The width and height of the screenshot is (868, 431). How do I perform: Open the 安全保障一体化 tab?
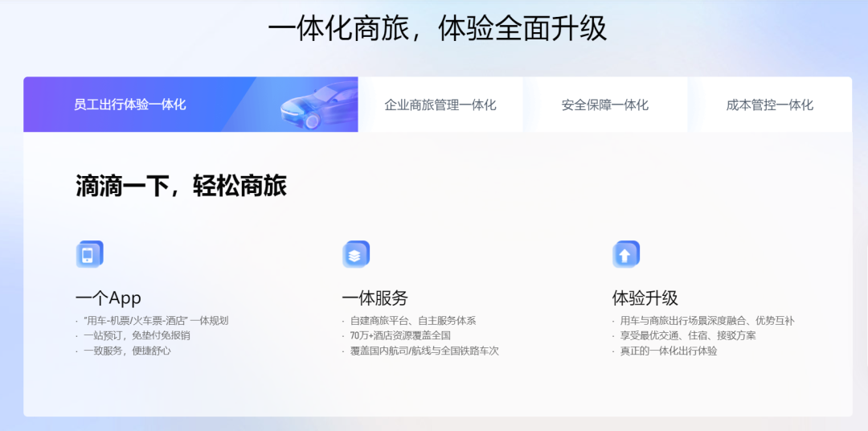[x=605, y=105]
